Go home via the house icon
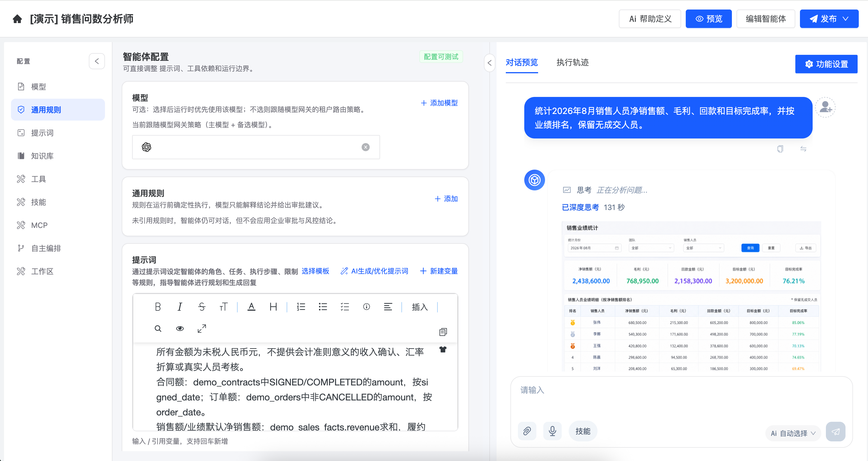Screen dimensions: 868x461 point(18,19)
